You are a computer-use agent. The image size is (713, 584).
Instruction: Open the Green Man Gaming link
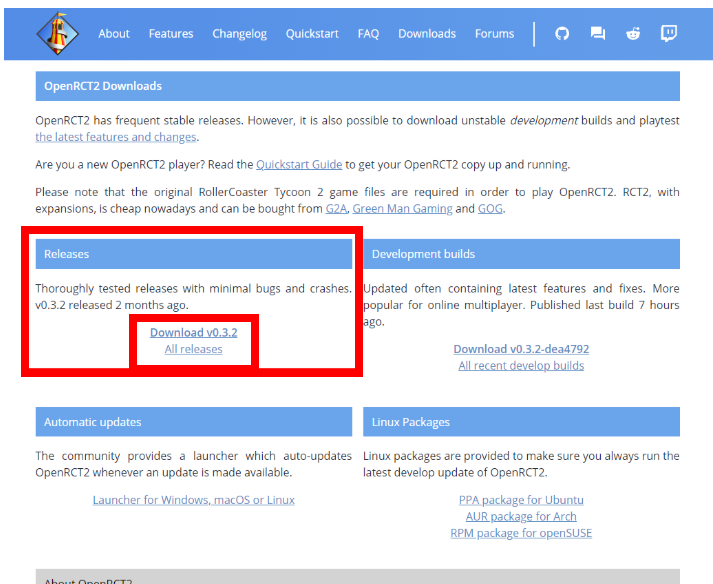coord(402,208)
